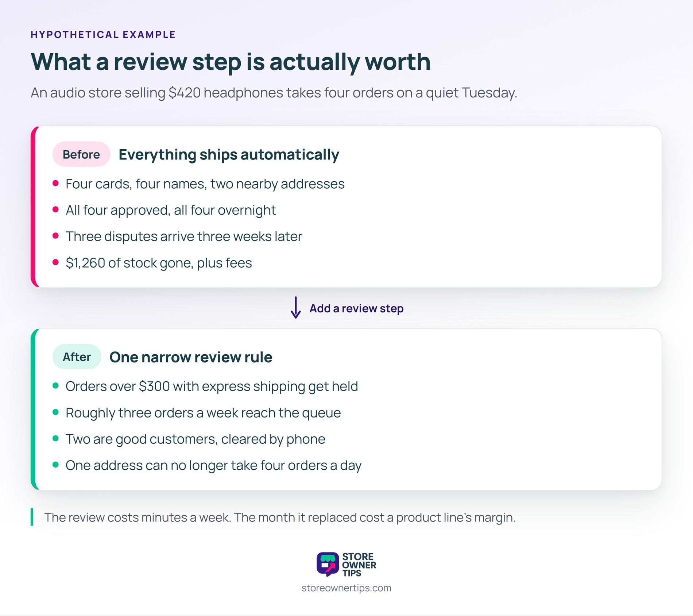Select Four cards, four names, two nearby addresses
Image resolution: width=693 pixels, height=616 pixels.
[x=205, y=184]
